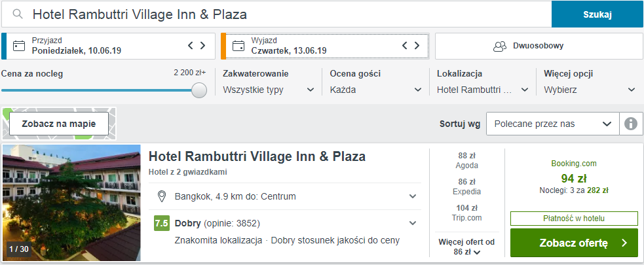Open Sortuj wg dropdown
Viewport: 644px width, 265px height.
[552, 124]
